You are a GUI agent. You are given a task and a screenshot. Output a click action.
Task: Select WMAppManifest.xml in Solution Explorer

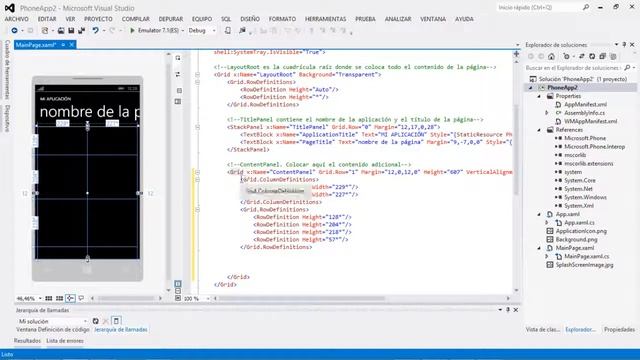point(590,121)
